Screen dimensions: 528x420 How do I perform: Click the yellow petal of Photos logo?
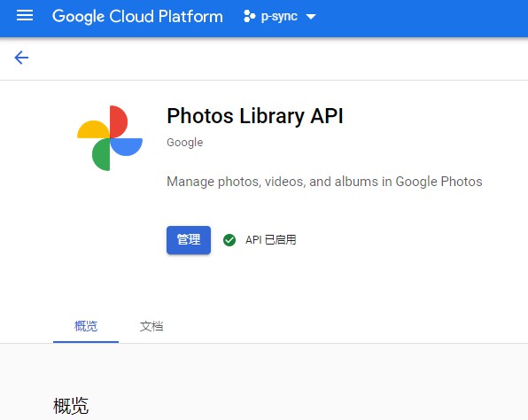coord(93,129)
